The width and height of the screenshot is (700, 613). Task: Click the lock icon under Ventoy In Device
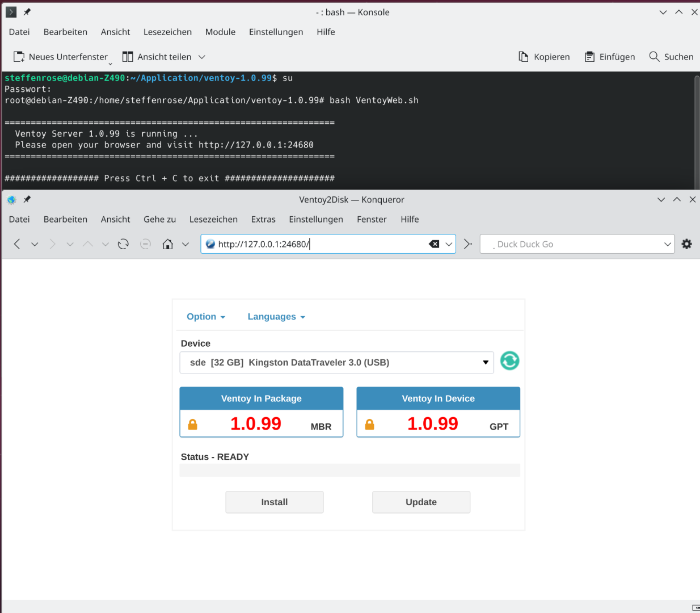(370, 425)
